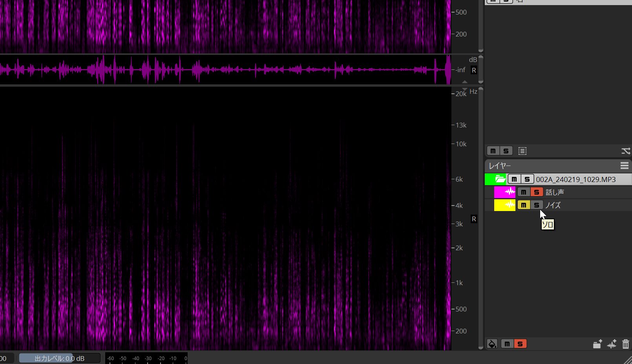Viewport: 632px width, 364px height.
Task: Click the window resize grip corner
Action: 627,360
